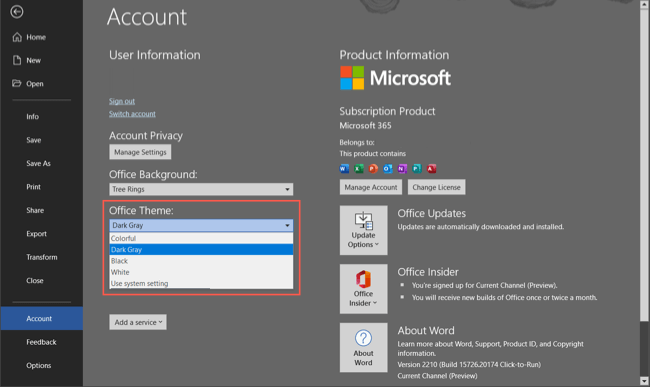Select the Colorful theme option
The image size is (650, 387).
201,238
